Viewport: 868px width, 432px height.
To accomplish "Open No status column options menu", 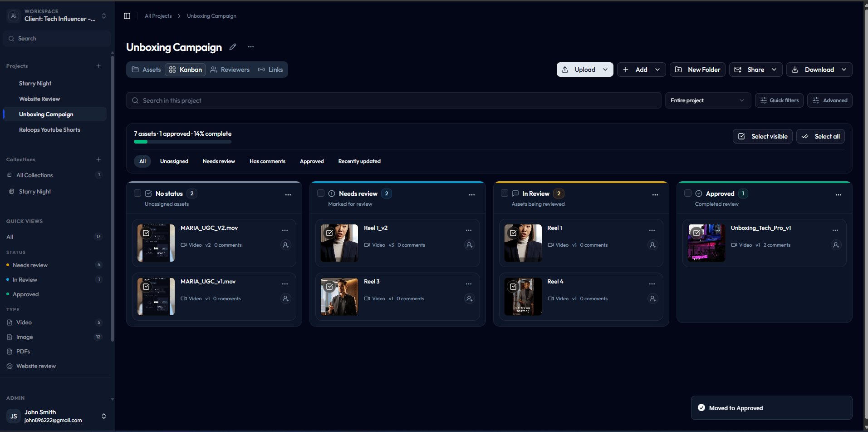I will pos(288,194).
